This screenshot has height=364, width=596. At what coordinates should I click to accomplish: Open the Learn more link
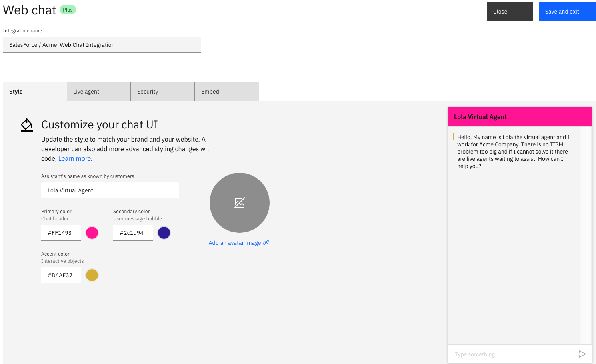(74, 158)
